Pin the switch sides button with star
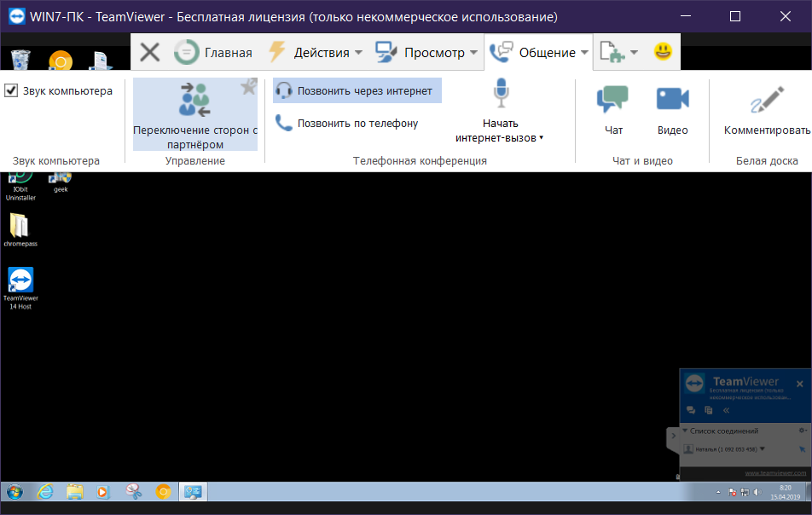This screenshot has height=515, width=812. pos(248,86)
